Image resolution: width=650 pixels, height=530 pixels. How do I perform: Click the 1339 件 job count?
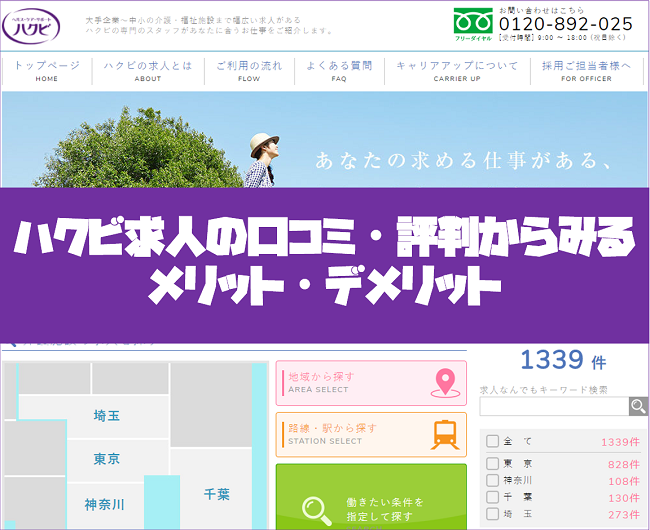tap(563, 360)
